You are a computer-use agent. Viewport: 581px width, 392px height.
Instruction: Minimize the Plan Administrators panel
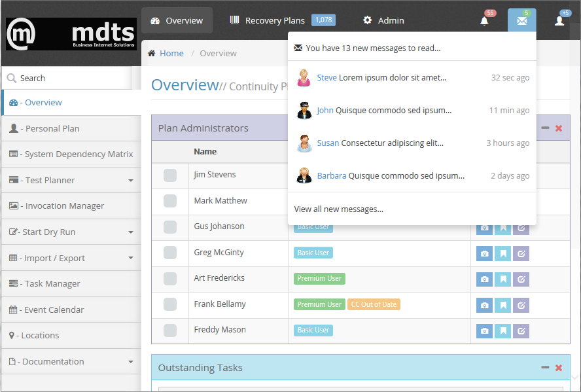(545, 128)
